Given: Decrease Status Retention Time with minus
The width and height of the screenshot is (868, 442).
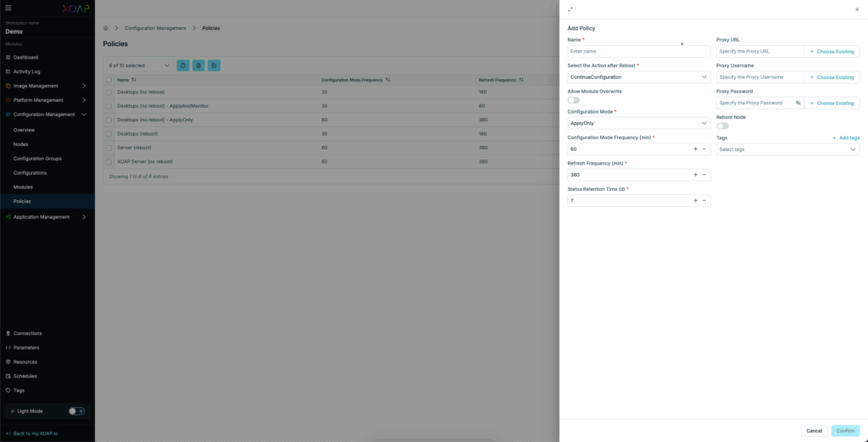Looking at the screenshot, I should click(x=704, y=200).
